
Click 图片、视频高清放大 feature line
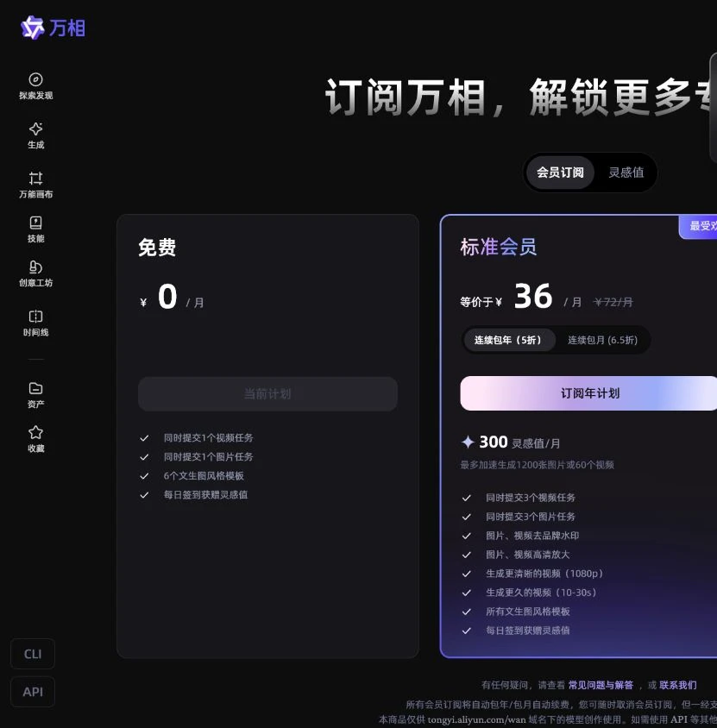(x=527, y=555)
